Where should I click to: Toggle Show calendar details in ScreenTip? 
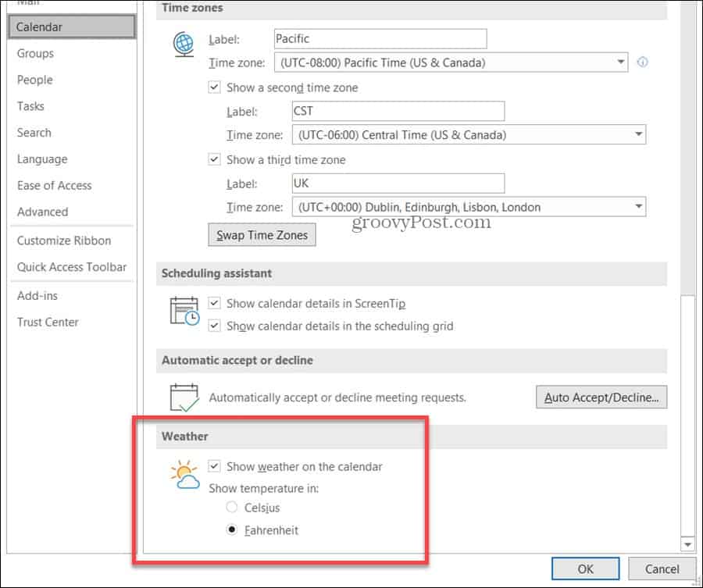pyautogui.click(x=214, y=303)
